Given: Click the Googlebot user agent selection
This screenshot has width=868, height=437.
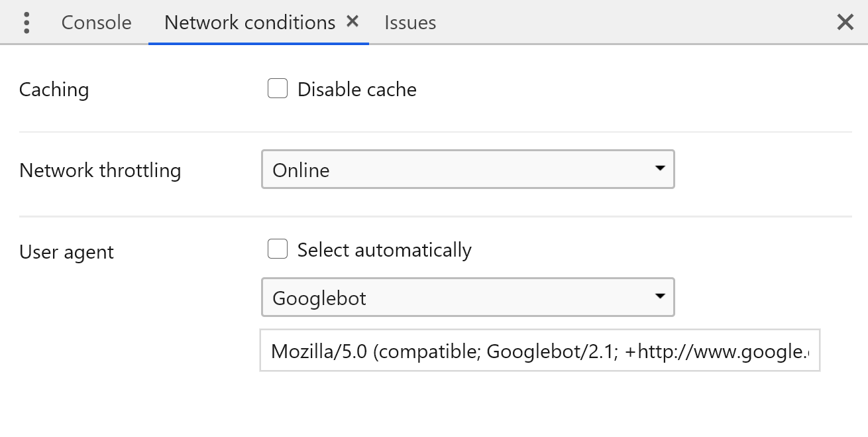Looking at the screenshot, I should [x=319, y=298].
